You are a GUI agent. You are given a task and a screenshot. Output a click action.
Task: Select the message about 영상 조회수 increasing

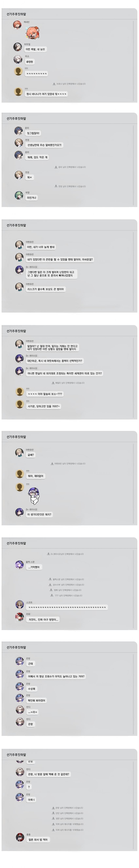(56, 676)
